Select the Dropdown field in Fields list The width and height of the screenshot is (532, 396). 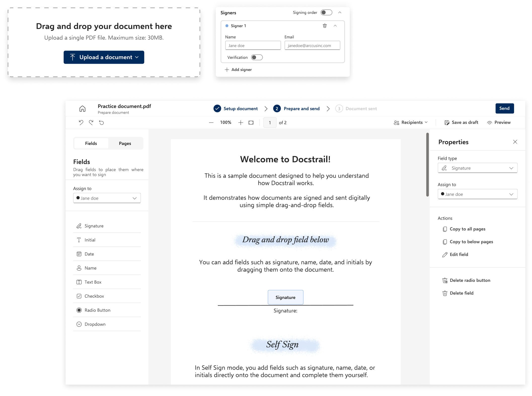click(107, 324)
